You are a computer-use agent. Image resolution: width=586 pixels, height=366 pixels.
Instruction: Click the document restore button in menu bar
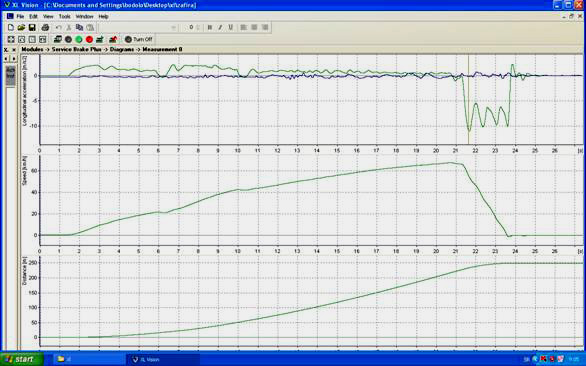tap(571, 16)
